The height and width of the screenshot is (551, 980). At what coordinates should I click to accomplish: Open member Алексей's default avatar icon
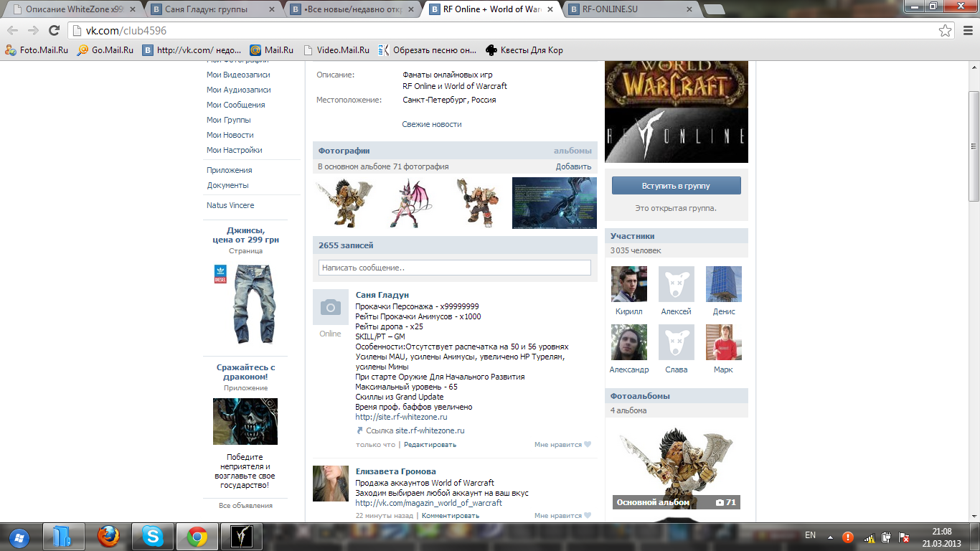[677, 284]
